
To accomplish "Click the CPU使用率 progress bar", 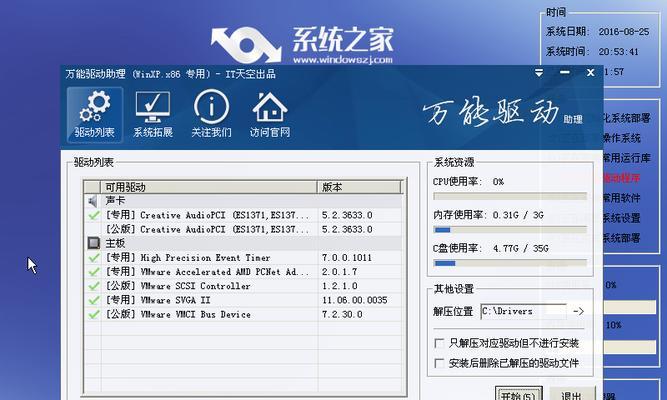I will pyautogui.click(x=510, y=196).
